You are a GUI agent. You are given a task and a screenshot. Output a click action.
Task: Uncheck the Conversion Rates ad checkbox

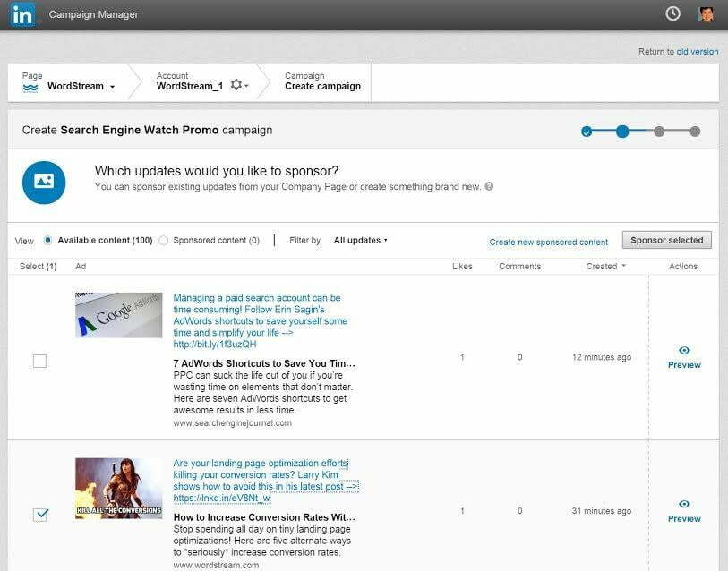tap(39, 514)
